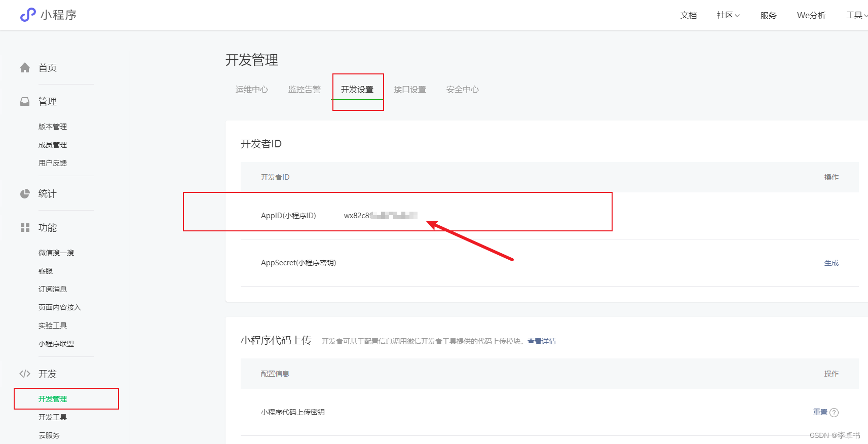Click the AppID(小程序ID) label
Viewport: 868px width, 444px height.
click(288, 216)
